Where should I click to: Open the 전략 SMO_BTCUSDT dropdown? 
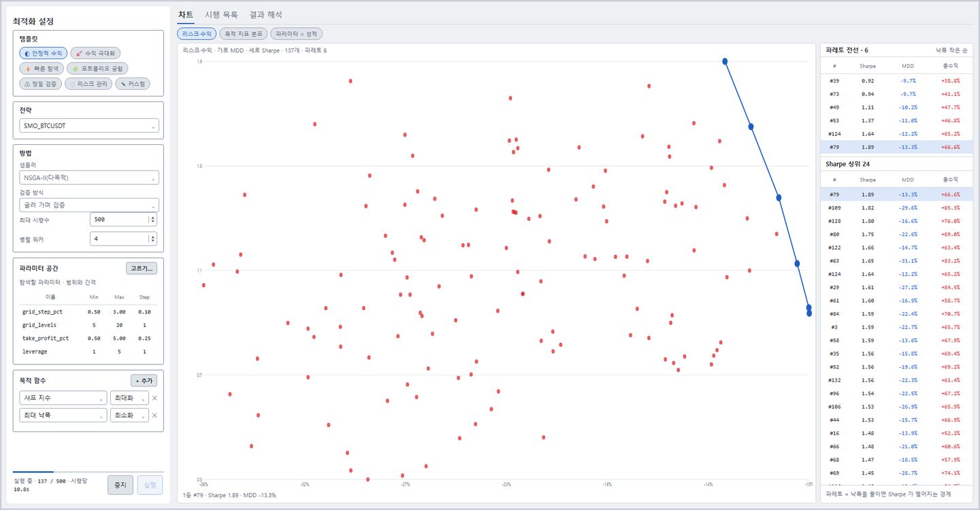tap(89, 126)
